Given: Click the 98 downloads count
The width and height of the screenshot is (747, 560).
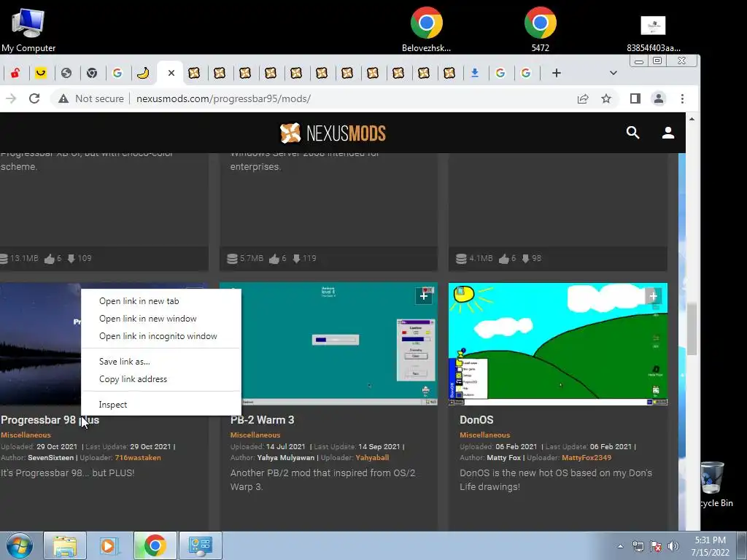Looking at the screenshot, I should click(x=532, y=258).
